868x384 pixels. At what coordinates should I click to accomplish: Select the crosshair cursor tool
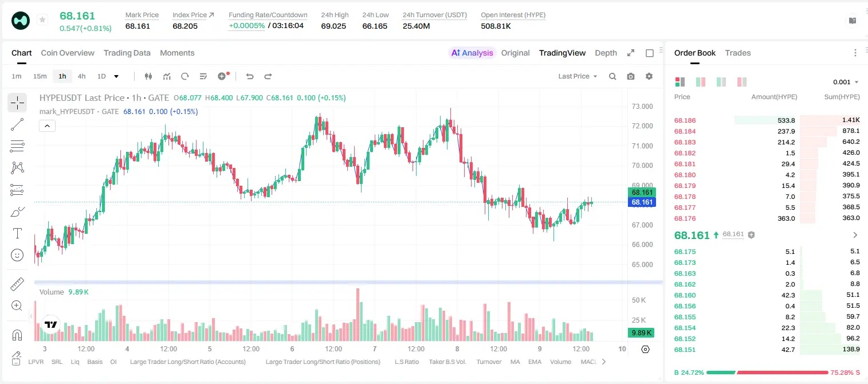click(x=17, y=103)
